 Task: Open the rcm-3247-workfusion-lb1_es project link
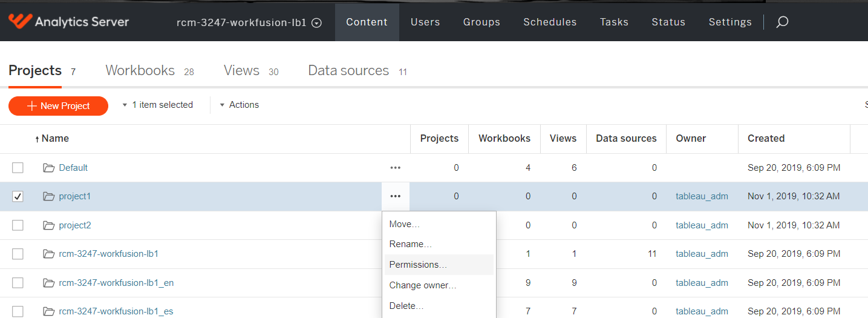116,311
